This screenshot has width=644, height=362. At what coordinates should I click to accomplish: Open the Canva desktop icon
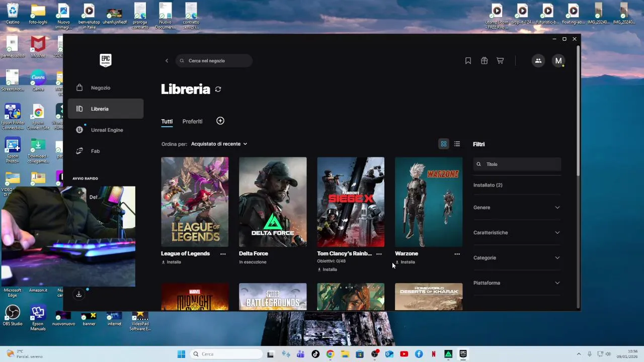click(x=38, y=80)
